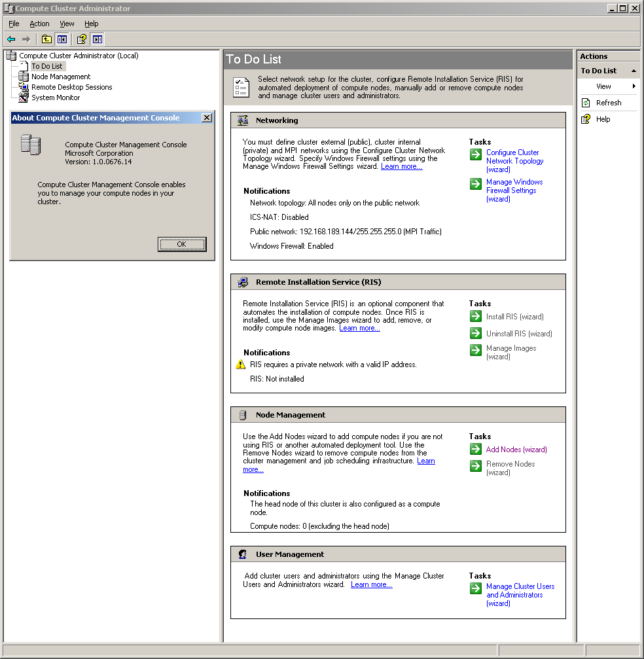Image resolution: width=644 pixels, height=659 pixels.
Task: Open the File menu
Action: tap(14, 24)
